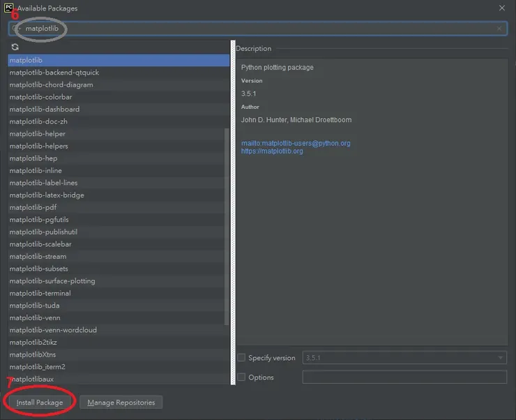The width and height of the screenshot is (516, 420).
Task: Select matplotlib-hep package
Action: [x=119, y=158]
